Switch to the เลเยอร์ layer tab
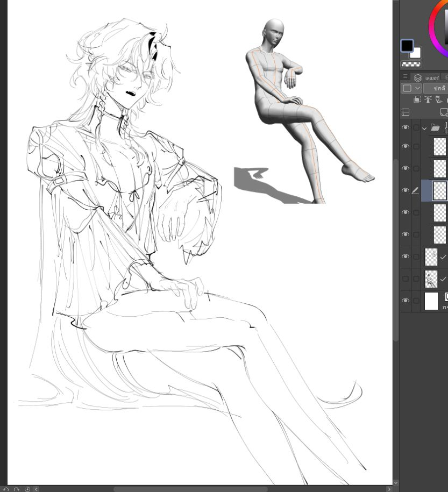The width and height of the screenshot is (448, 492). click(x=427, y=77)
